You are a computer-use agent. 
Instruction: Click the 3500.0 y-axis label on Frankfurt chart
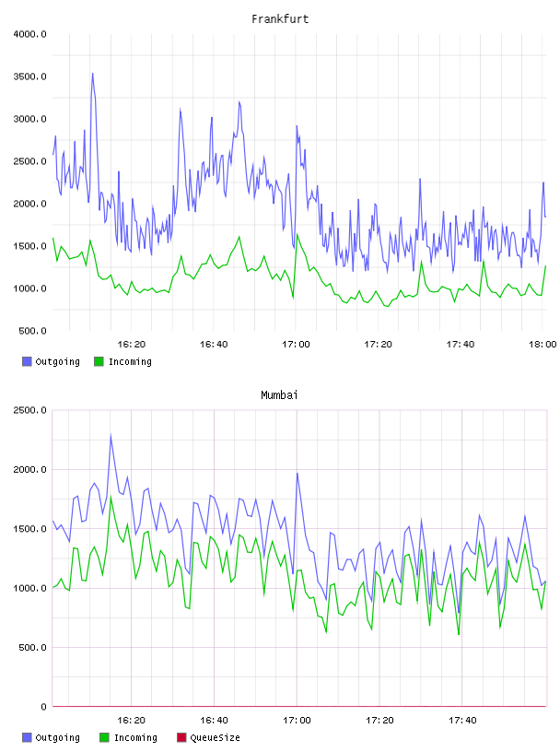29,76
